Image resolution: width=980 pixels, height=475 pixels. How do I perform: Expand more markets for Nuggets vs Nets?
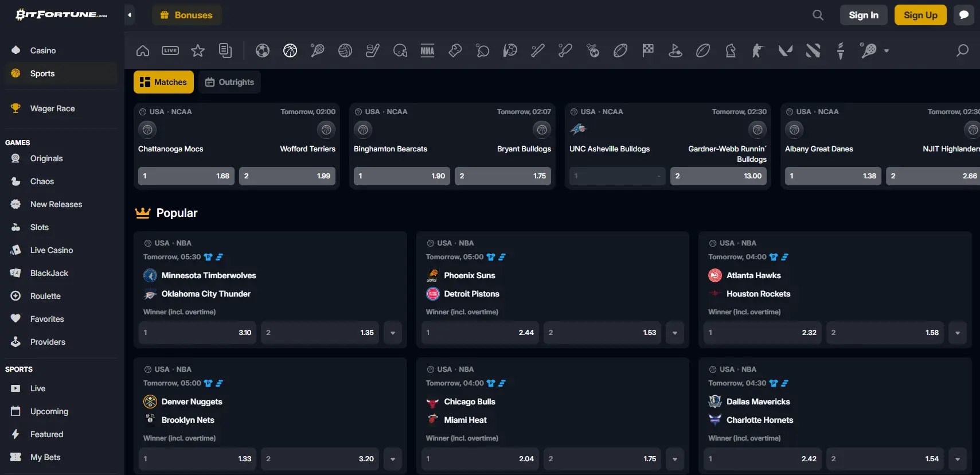(393, 459)
